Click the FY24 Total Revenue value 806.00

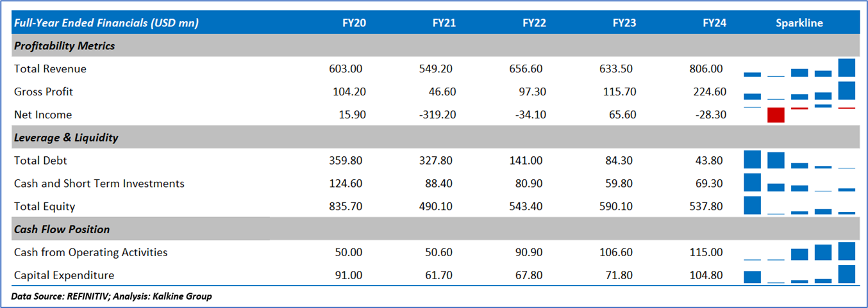708,69
